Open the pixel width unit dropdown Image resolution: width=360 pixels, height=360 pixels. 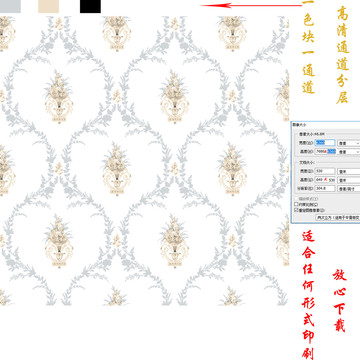pyautogui.click(x=349, y=143)
